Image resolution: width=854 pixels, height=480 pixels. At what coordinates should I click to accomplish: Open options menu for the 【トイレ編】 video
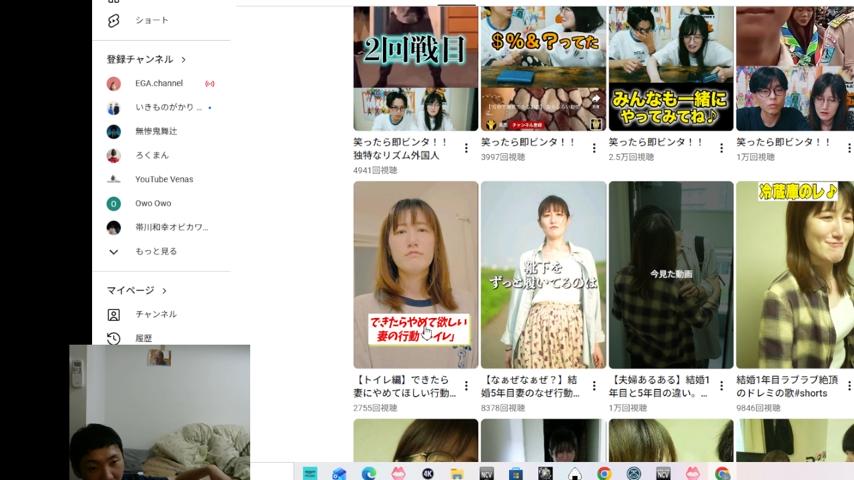(x=466, y=386)
